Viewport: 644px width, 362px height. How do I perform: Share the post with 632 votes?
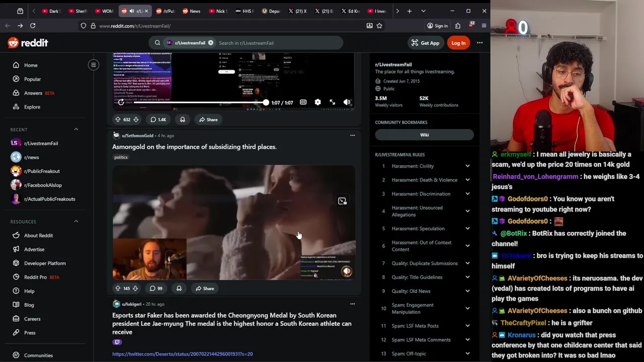point(208,120)
